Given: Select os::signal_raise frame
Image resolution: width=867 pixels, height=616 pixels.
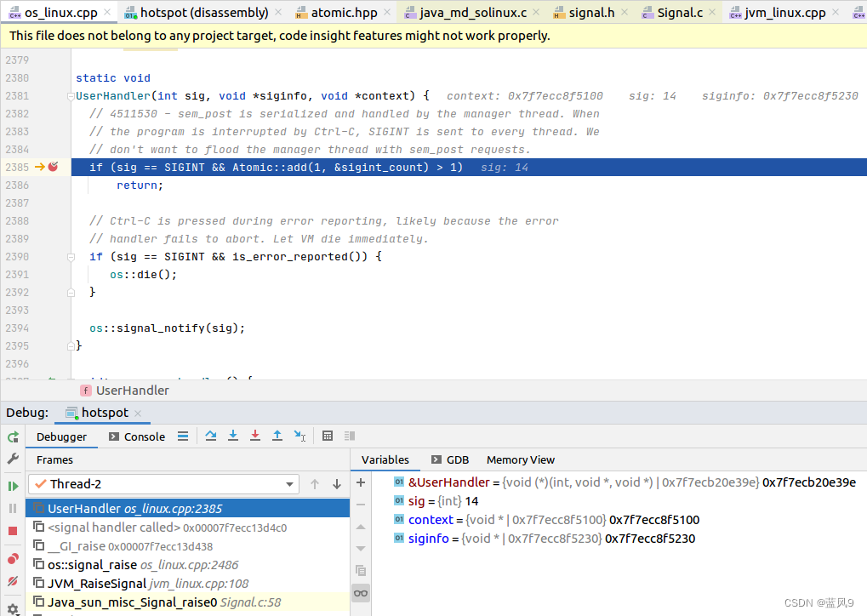Looking at the screenshot, I should (x=187, y=565).
